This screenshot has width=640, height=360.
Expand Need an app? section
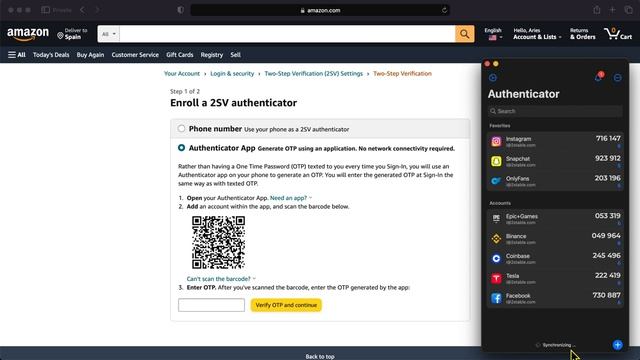[291, 198]
